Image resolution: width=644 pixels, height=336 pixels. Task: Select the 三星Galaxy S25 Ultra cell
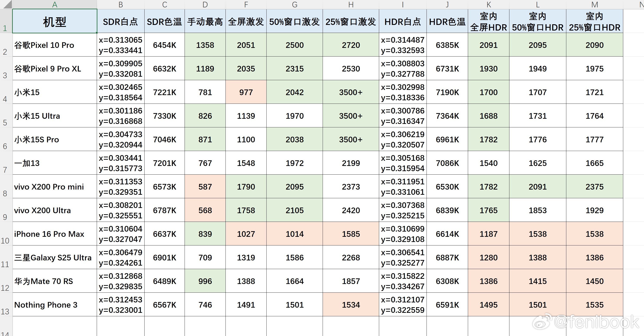tap(55, 257)
